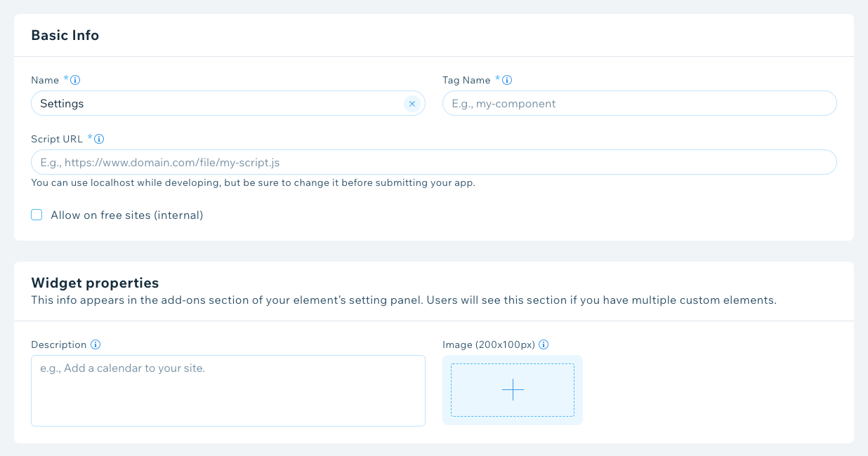Open info tooltip next to Script URL label

tap(99, 139)
